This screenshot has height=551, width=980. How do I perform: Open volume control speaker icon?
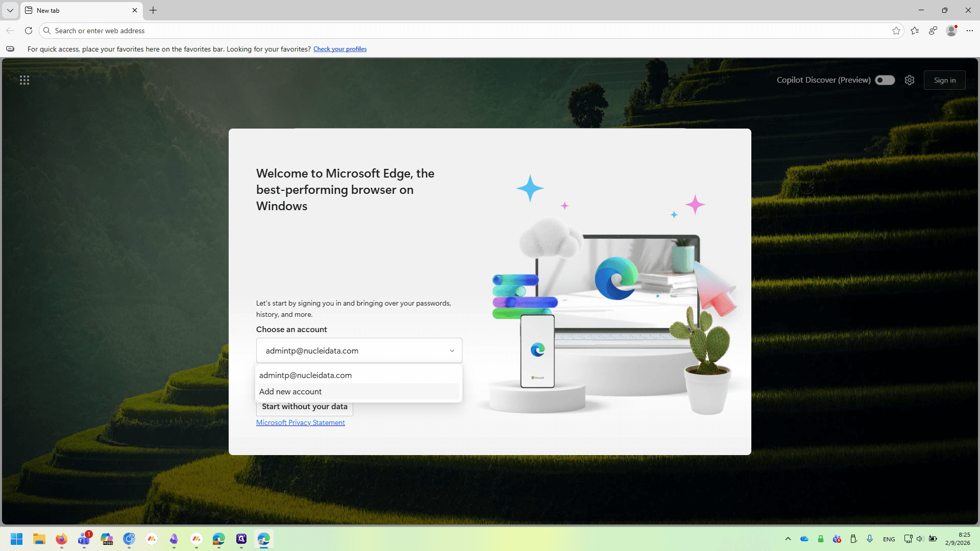[x=920, y=539]
